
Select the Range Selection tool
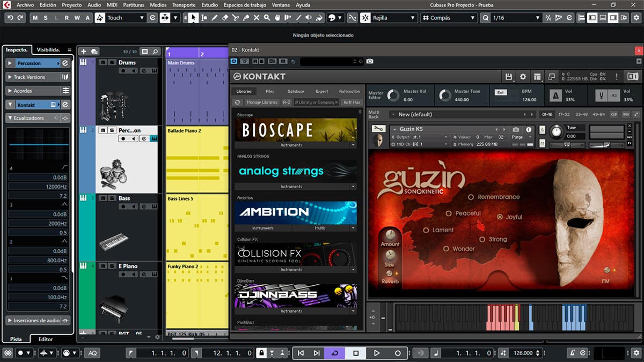coord(204,18)
